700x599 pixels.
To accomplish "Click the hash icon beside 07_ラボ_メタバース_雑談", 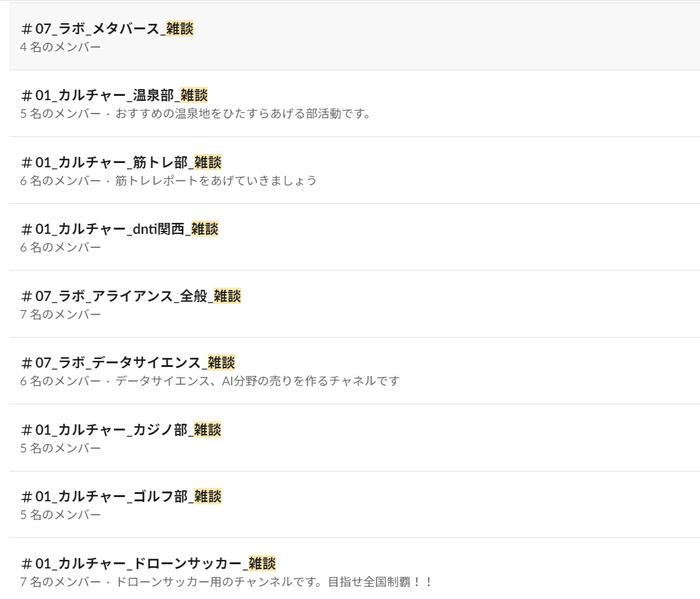I will 26,29.
